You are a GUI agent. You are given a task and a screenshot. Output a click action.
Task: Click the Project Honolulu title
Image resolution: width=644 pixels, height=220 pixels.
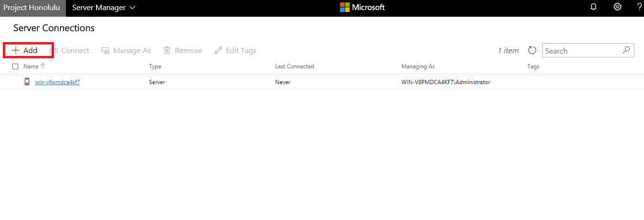(32, 8)
